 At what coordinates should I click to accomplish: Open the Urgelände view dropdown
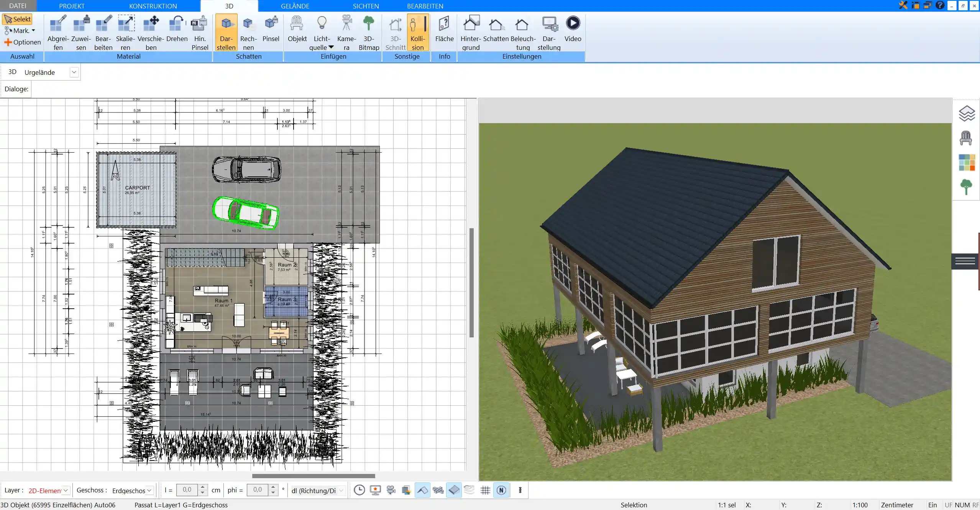click(74, 72)
